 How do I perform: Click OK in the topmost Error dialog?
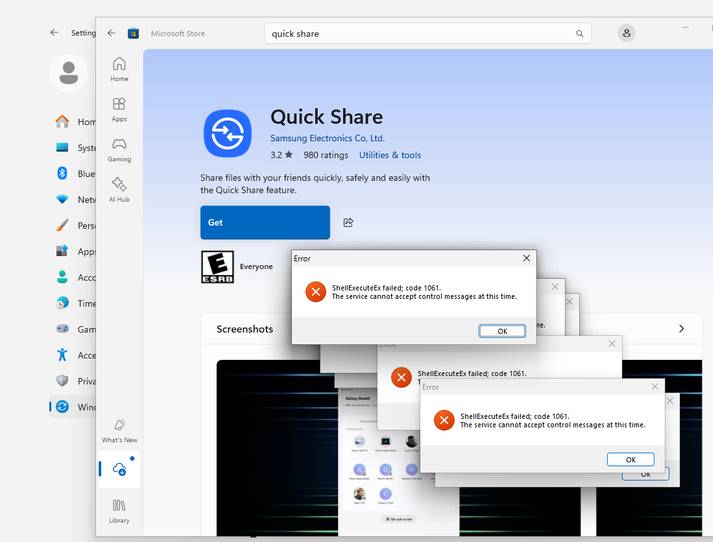(502, 331)
